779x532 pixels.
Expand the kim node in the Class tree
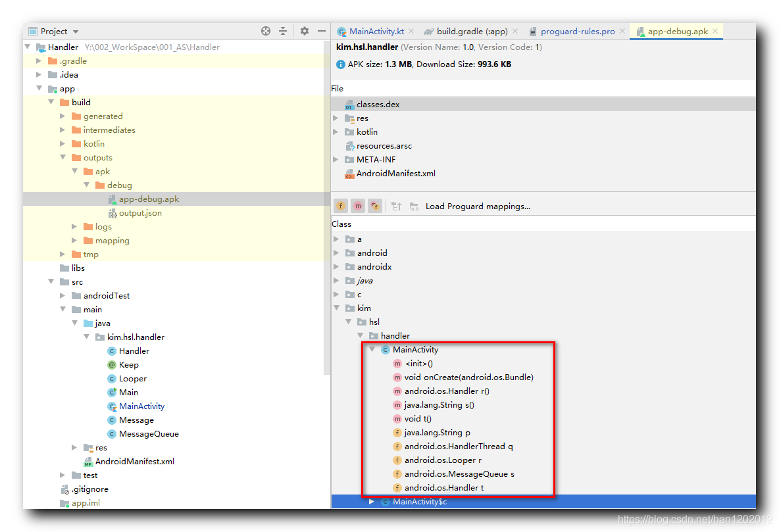click(x=337, y=308)
